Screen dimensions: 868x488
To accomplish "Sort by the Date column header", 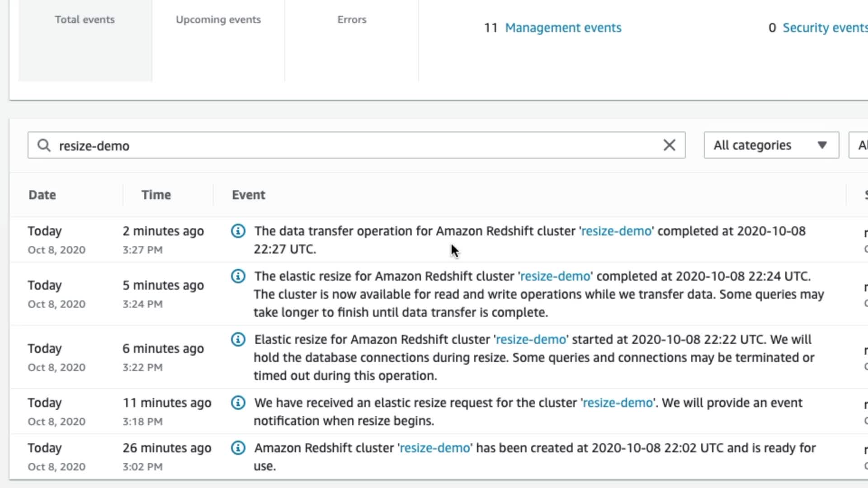I will pyautogui.click(x=42, y=195).
